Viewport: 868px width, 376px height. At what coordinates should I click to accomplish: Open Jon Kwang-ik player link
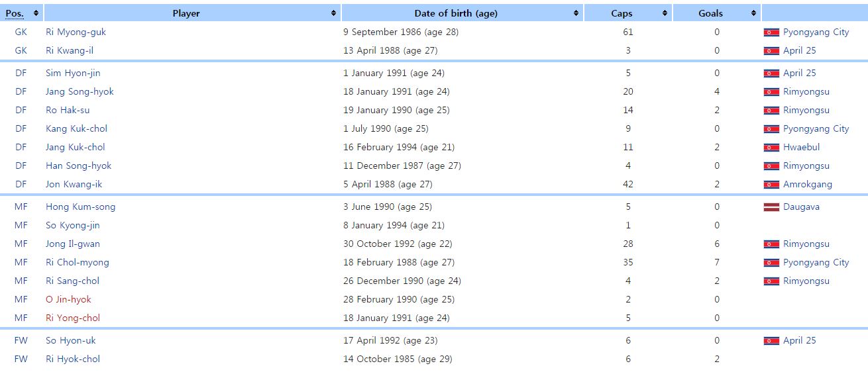click(x=74, y=184)
